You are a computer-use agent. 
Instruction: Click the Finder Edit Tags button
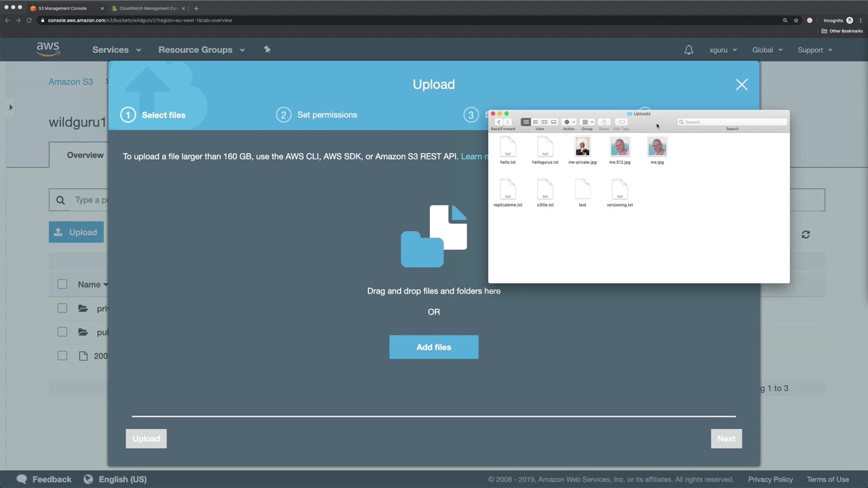[x=622, y=122]
